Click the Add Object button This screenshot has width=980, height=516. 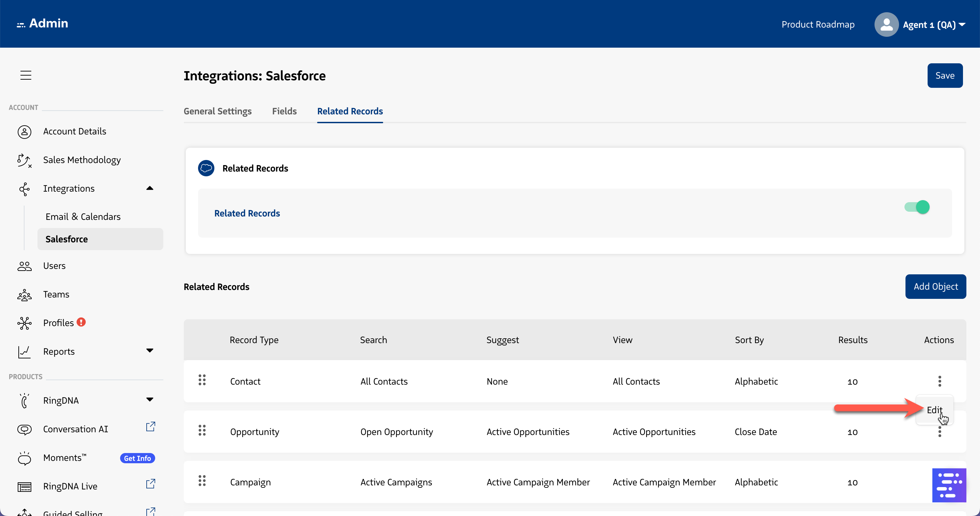pyautogui.click(x=935, y=287)
